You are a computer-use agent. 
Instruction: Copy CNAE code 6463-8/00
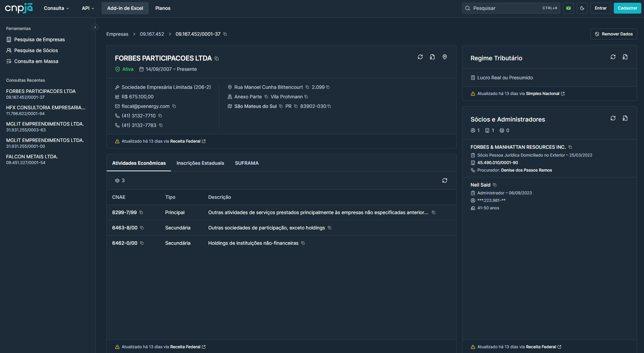[142, 228]
